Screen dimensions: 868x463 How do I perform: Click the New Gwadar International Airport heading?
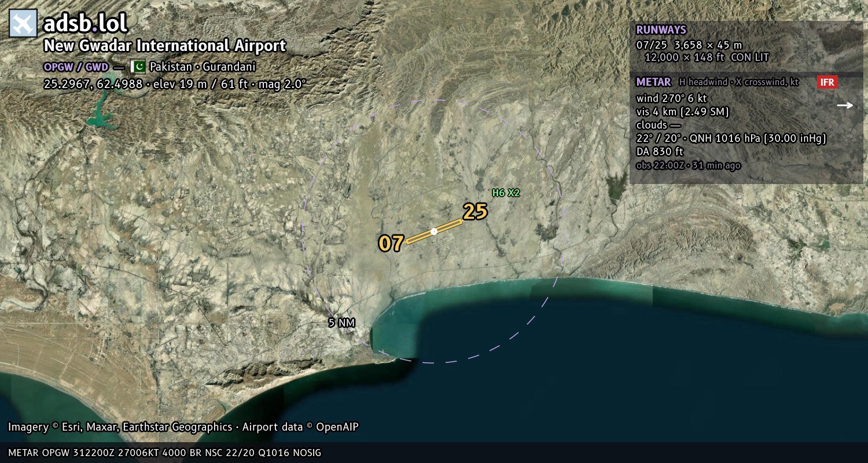(x=165, y=46)
